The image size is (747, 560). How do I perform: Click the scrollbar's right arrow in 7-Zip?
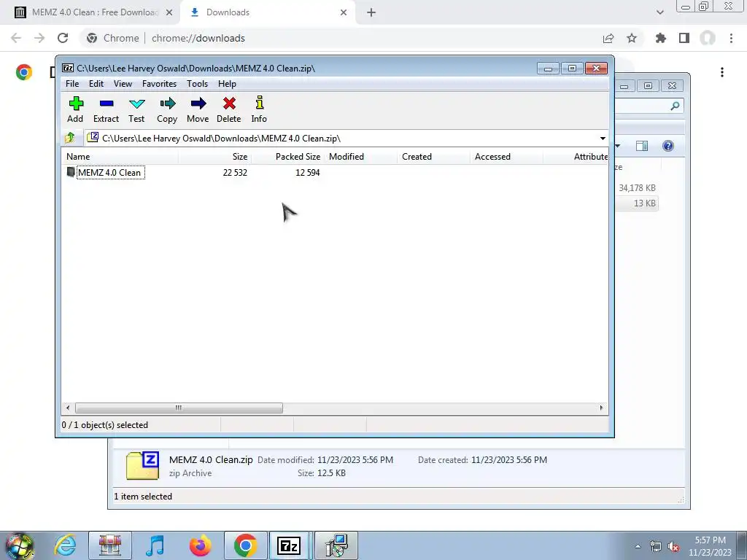pos(601,408)
